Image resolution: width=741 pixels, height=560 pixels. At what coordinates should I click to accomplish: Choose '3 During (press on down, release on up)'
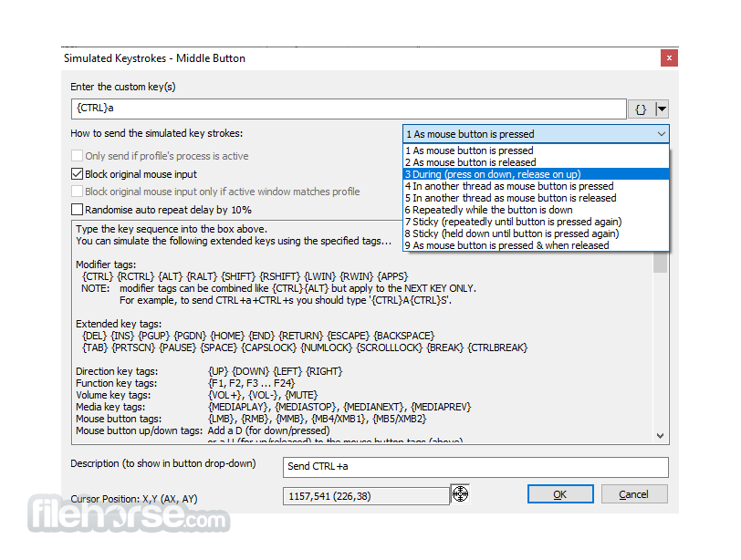click(x=484, y=174)
